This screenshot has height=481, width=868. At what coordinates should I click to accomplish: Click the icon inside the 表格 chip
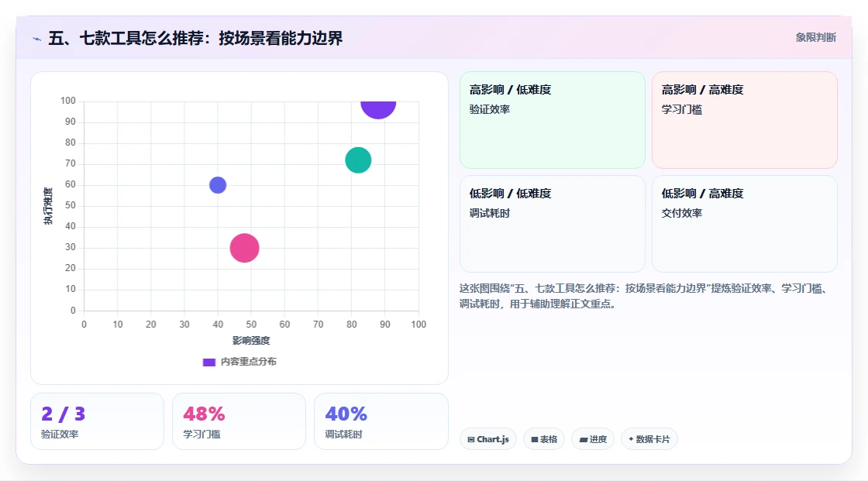pyautogui.click(x=535, y=439)
